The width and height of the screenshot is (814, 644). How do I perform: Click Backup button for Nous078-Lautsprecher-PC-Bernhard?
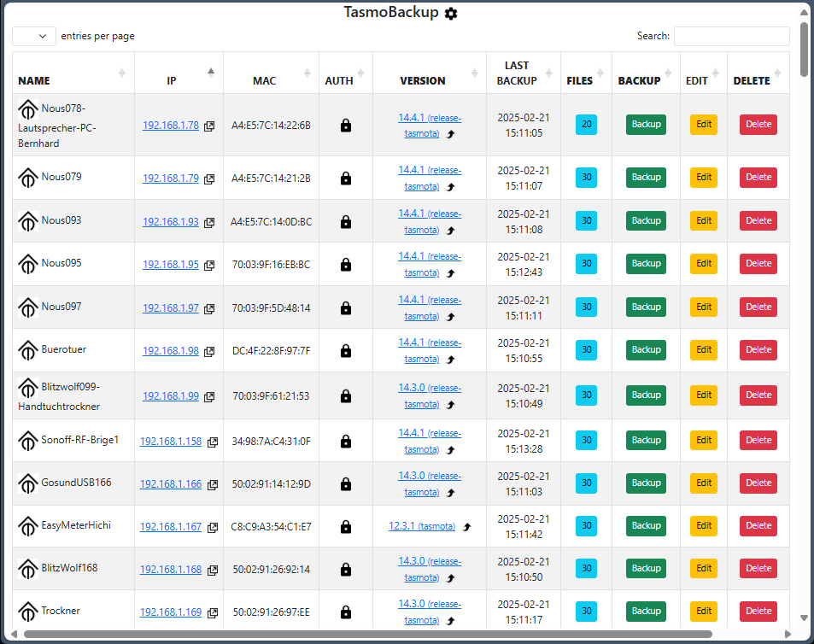646,125
